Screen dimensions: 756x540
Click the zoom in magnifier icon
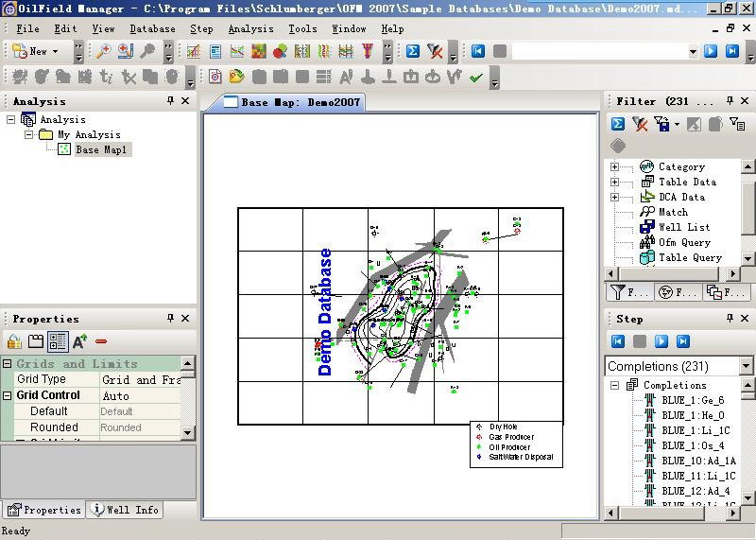coord(103,51)
